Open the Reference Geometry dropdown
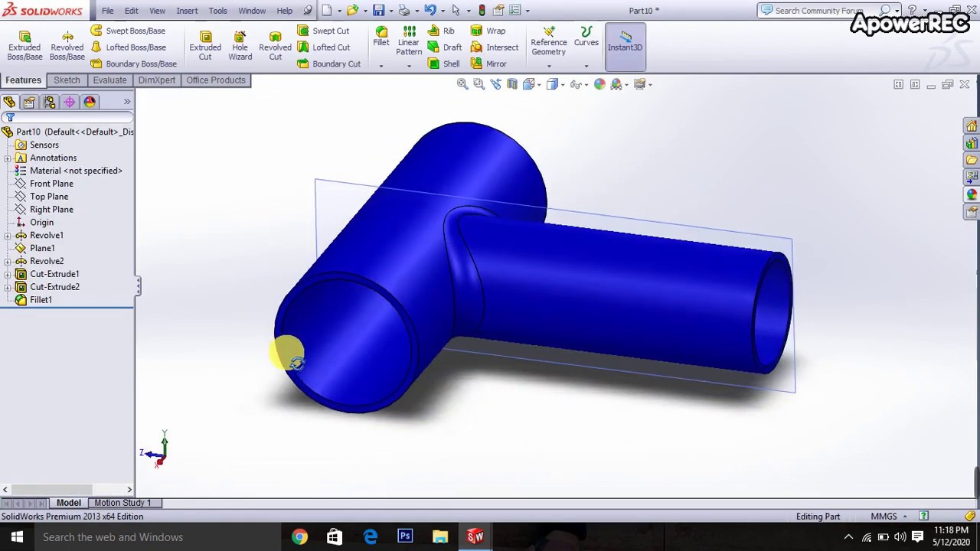 coord(548,66)
